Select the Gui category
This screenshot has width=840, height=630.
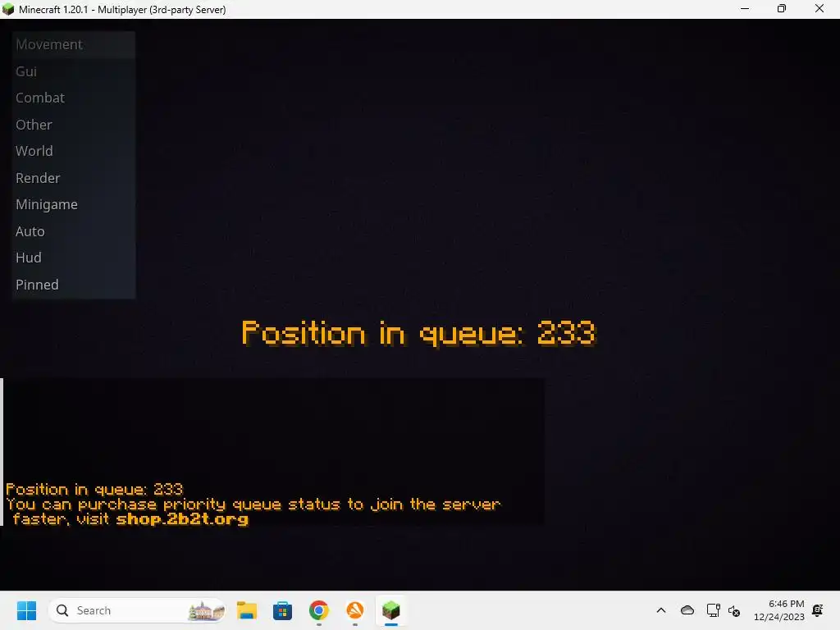click(73, 71)
